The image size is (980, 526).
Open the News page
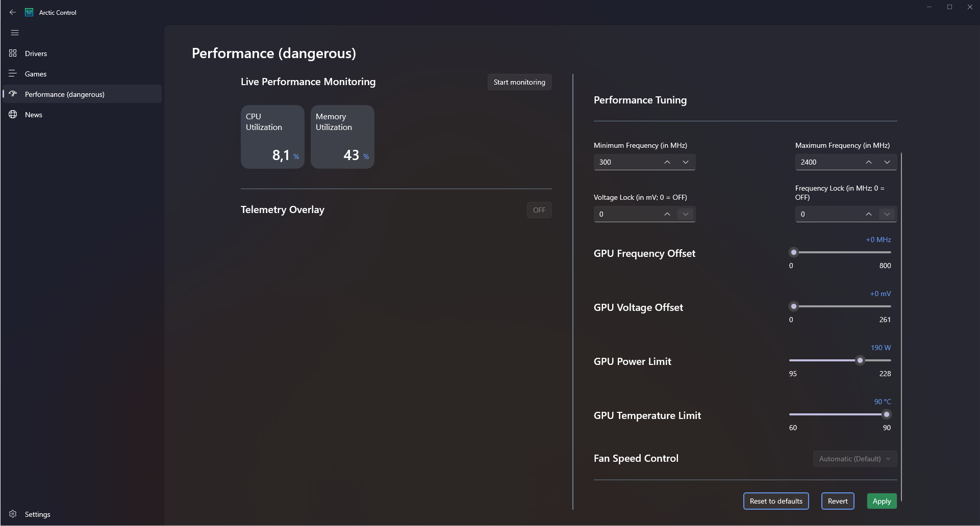pyautogui.click(x=82, y=115)
